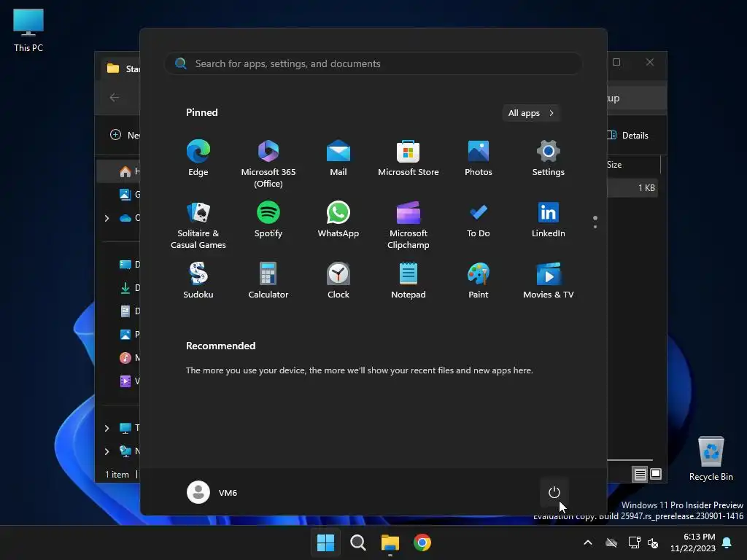The width and height of the screenshot is (747, 560).
Task: Open the notification bell on taskbar
Action: coord(727,542)
